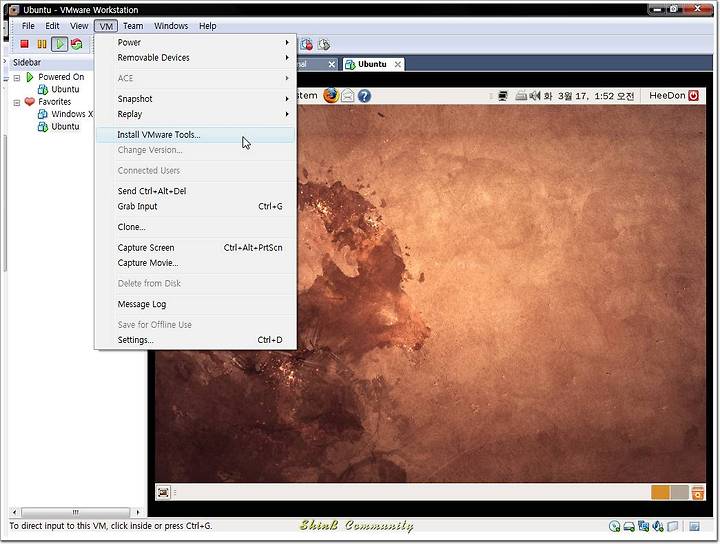Open the Windows menu

[171, 26]
